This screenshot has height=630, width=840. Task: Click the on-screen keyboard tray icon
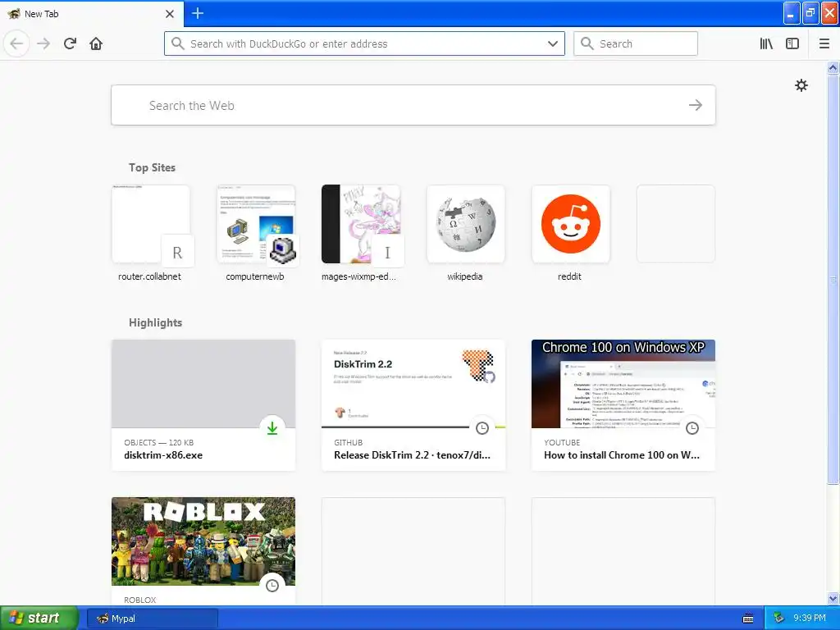(748, 619)
